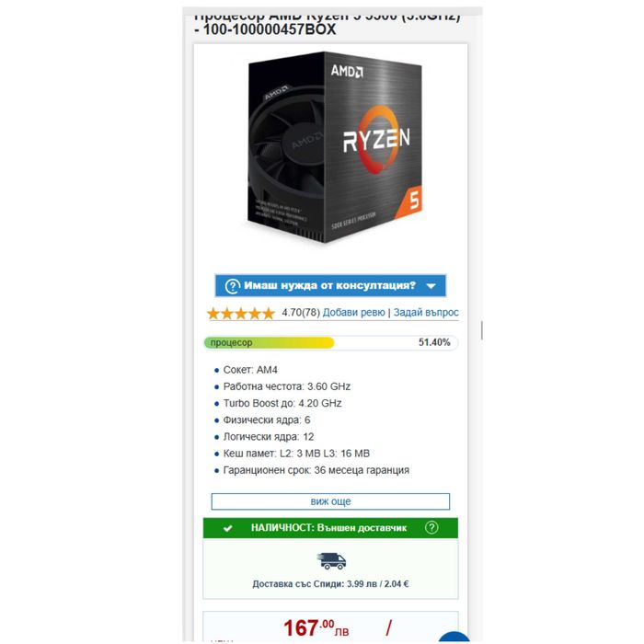
Task: Click the 'Добави ревю' link
Action: pos(353,313)
